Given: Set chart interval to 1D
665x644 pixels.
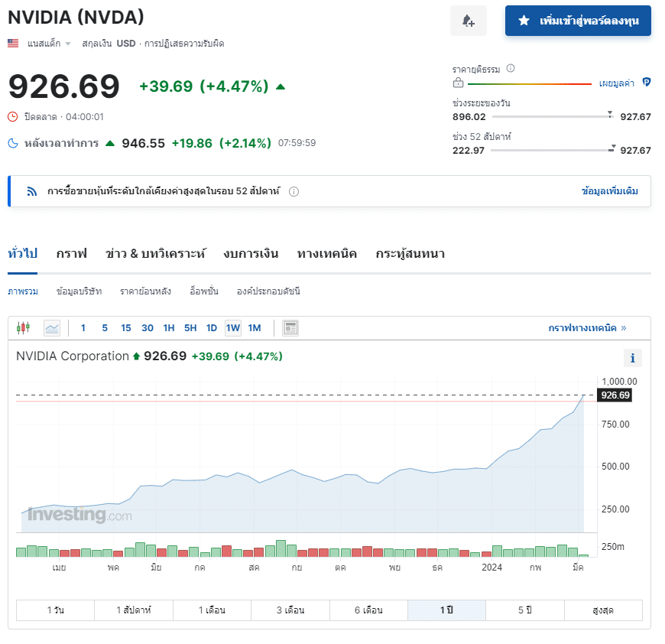Looking at the screenshot, I should 212,328.
